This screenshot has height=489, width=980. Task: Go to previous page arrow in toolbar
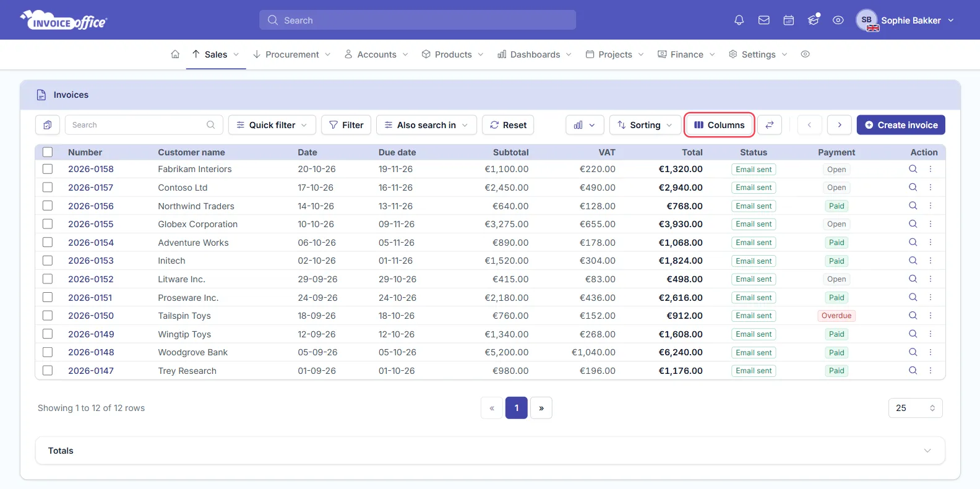(809, 125)
